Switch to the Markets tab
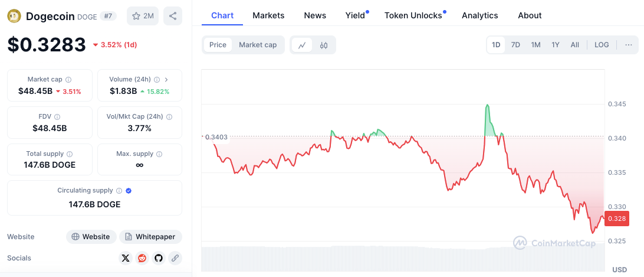This screenshot has width=644, height=277. click(x=268, y=15)
